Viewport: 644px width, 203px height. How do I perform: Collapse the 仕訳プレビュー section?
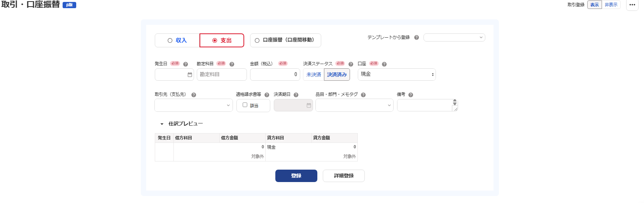[x=162, y=124]
